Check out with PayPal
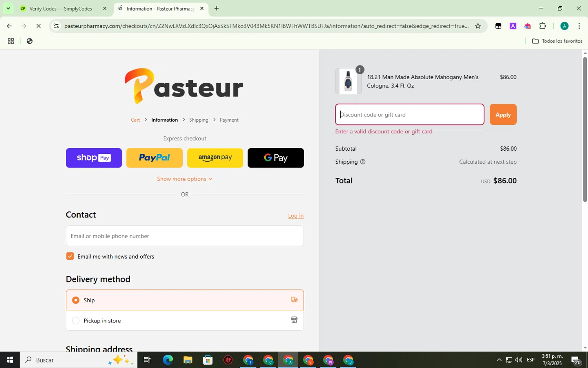 tap(154, 158)
